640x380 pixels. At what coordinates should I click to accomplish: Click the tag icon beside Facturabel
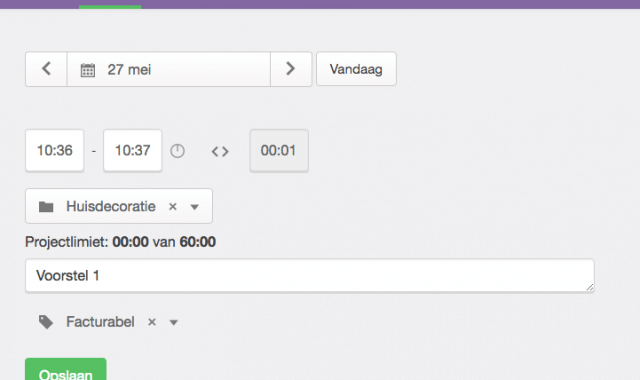[46, 322]
